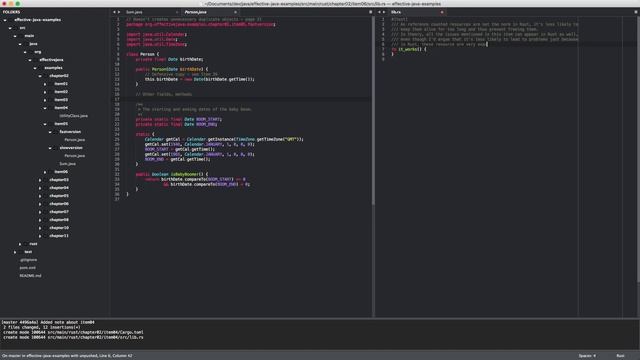640x360 pixels.
Task: Close the Person.java tab
Action: pyautogui.click(x=236, y=12)
